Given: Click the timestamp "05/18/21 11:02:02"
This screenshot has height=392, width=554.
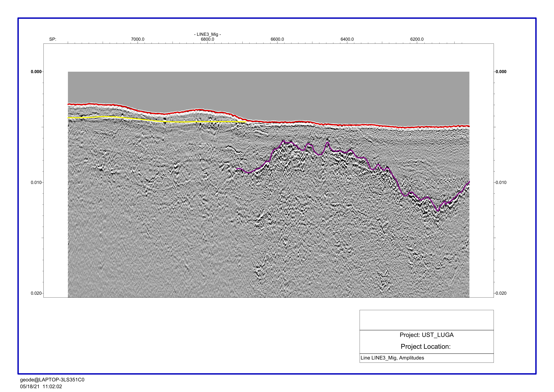Looking at the screenshot, I should pyautogui.click(x=41, y=386).
